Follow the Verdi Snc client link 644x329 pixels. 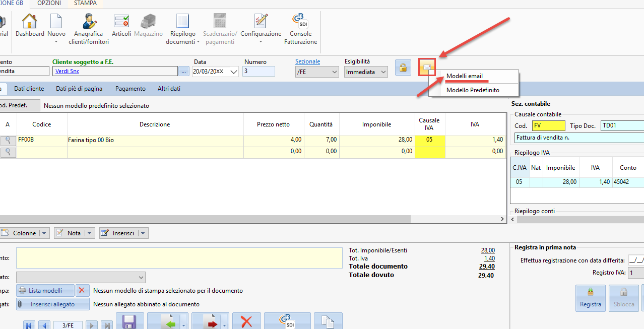coord(67,72)
